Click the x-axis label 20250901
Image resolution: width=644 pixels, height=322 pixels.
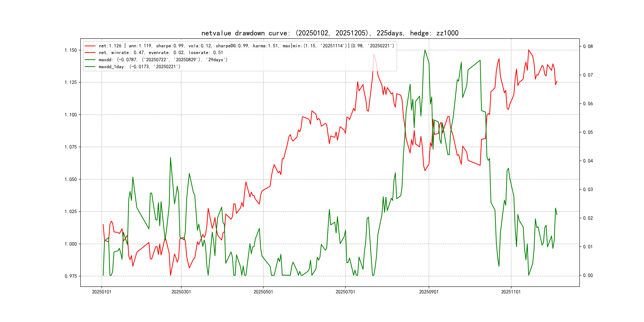point(429,292)
